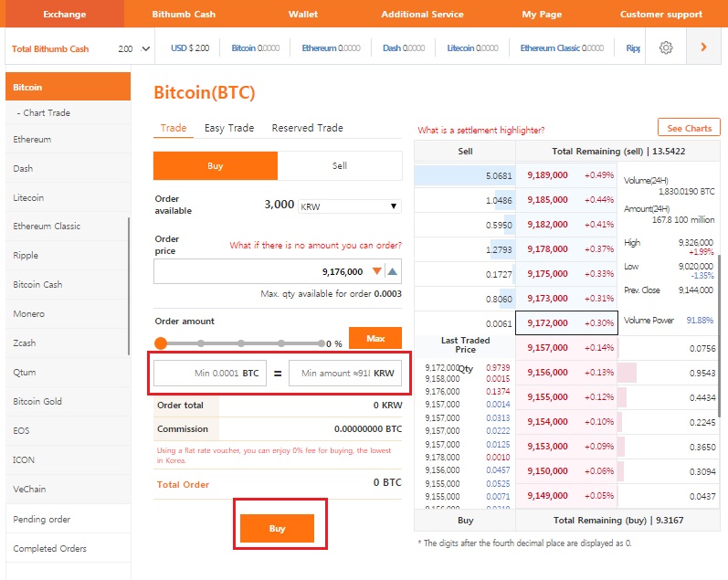
Task: Select Ethereum Classic in the sidebar
Action: click(68, 227)
